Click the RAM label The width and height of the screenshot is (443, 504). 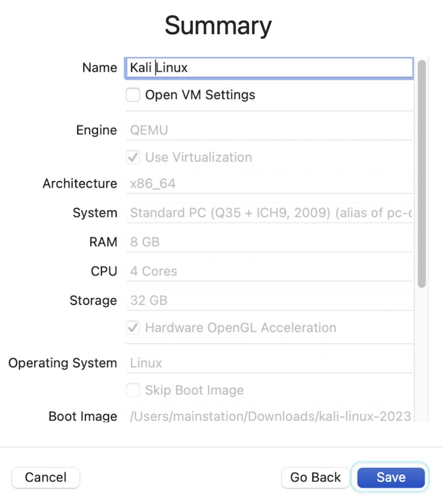pyautogui.click(x=103, y=242)
